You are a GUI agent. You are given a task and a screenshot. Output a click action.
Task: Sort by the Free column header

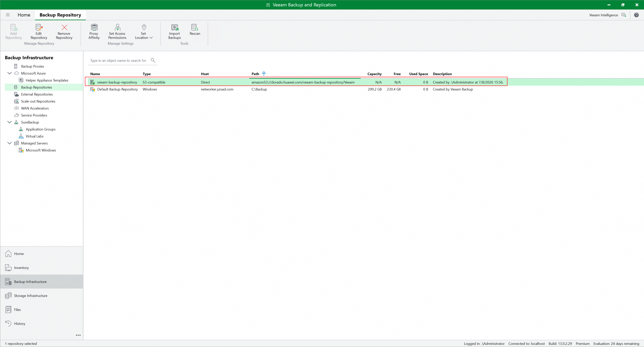point(397,74)
